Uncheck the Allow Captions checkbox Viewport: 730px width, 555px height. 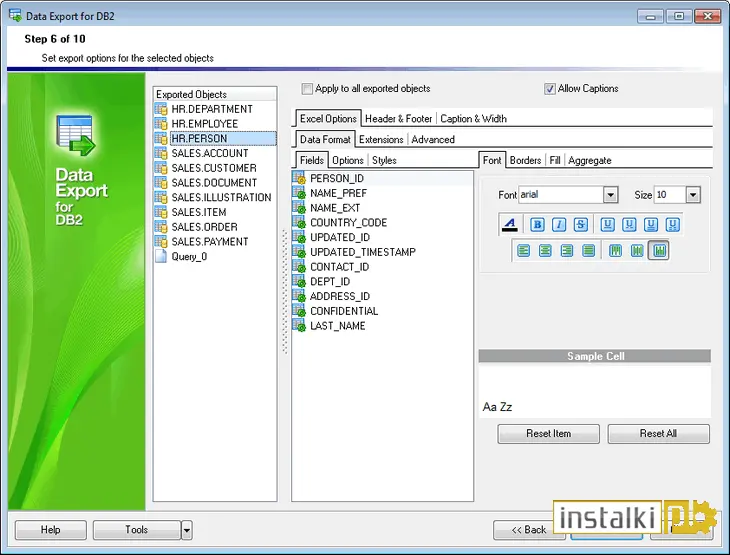coord(550,88)
